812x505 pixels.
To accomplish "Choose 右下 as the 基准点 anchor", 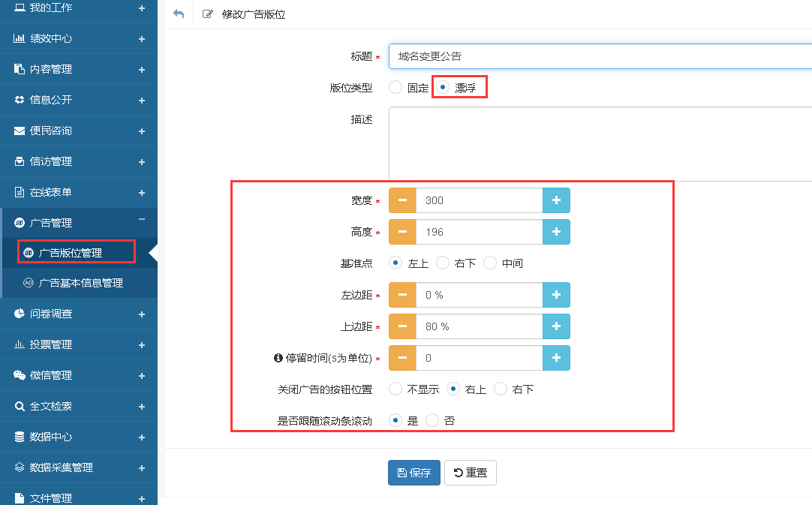I will (x=443, y=263).
